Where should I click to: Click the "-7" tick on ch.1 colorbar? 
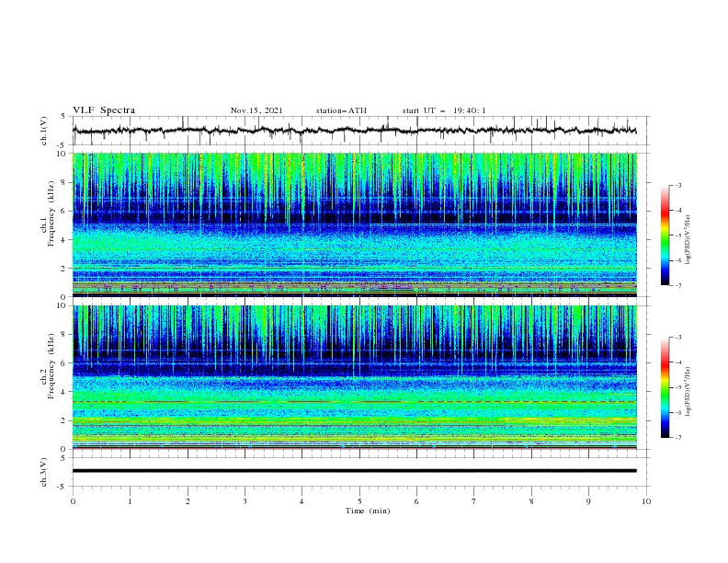(x=677, y=285)
